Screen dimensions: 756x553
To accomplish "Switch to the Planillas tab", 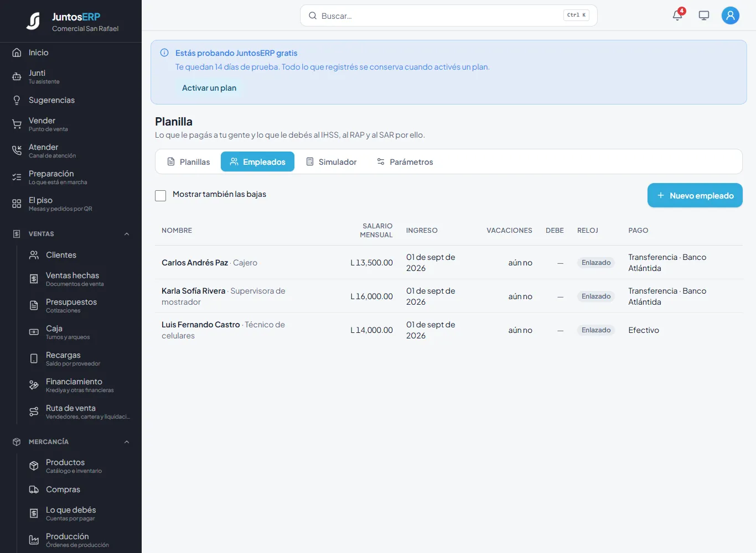I will coord(189,161).
